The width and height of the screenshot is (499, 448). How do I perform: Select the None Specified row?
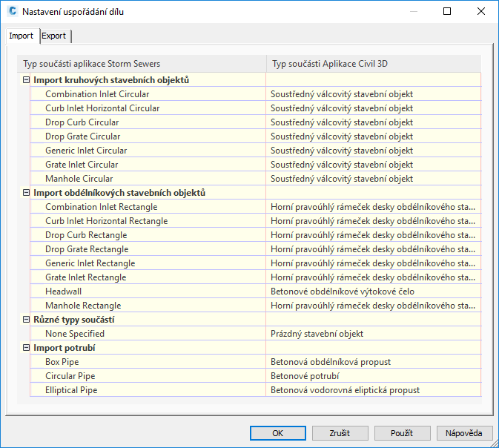coord(75,334)
